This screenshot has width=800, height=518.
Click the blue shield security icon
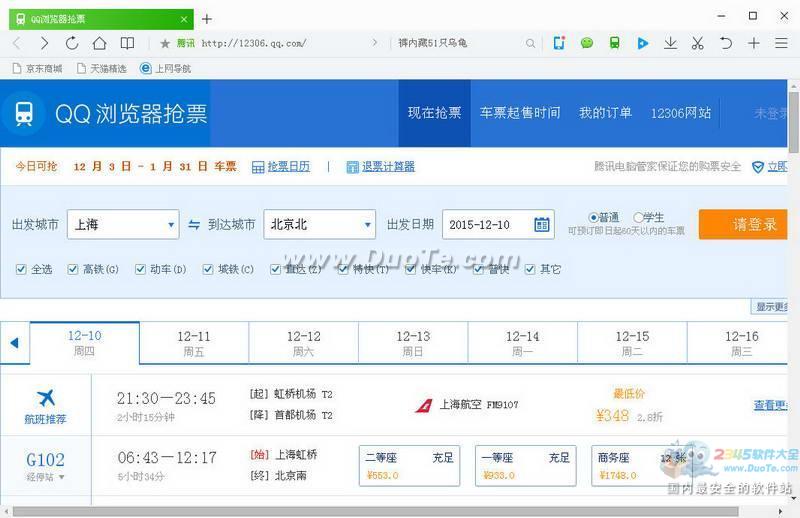pyautogui.click(x=758, y=167)
